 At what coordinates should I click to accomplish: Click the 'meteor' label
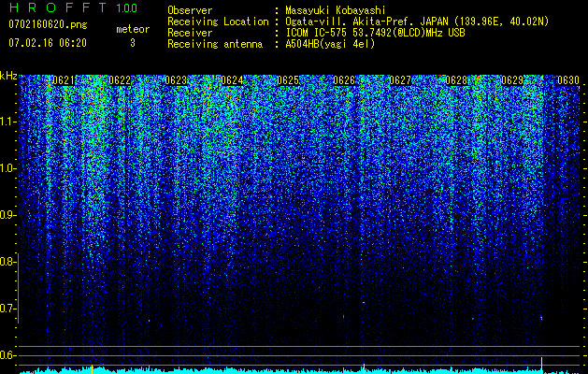(133, 29)
